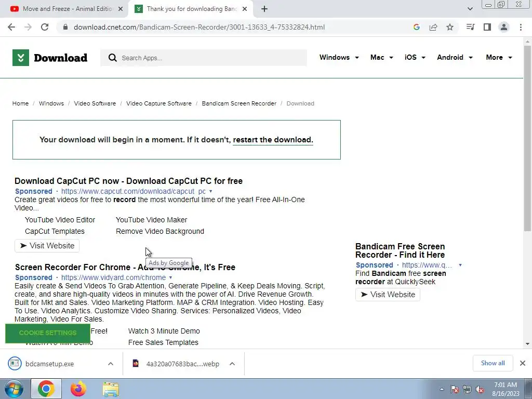Open the Download CapCut PC ad headline

[x=129, y=181]
